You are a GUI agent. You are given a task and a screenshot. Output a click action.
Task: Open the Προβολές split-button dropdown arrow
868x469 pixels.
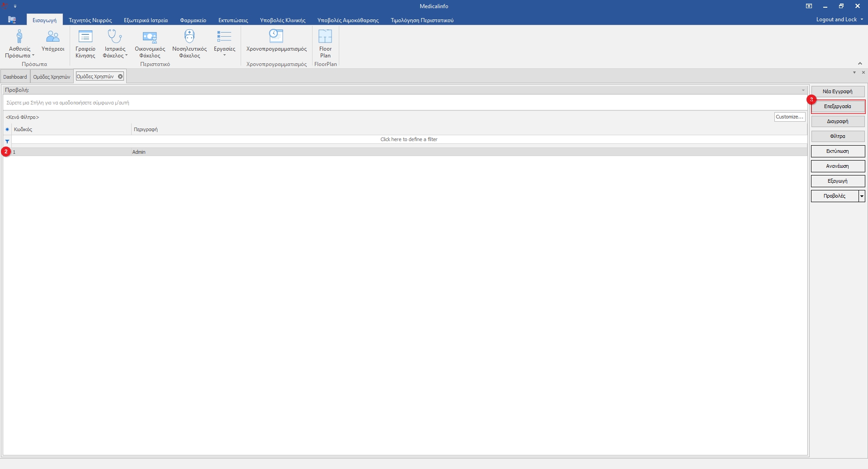coord(862,196)
